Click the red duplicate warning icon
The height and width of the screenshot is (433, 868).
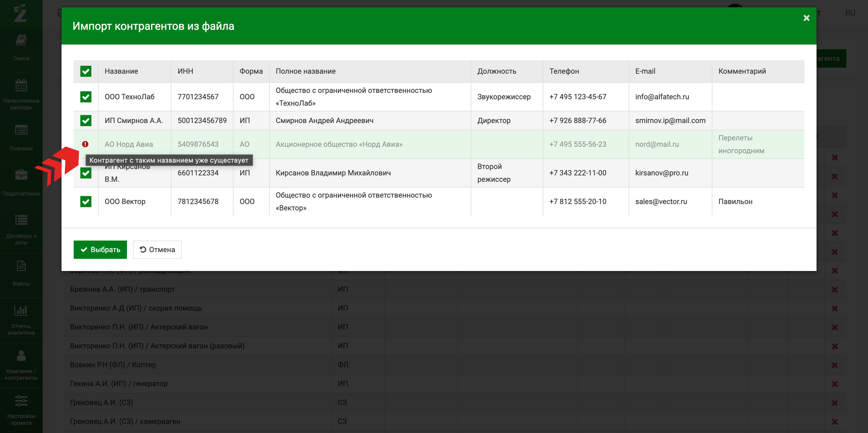click(x=85, y=144)
